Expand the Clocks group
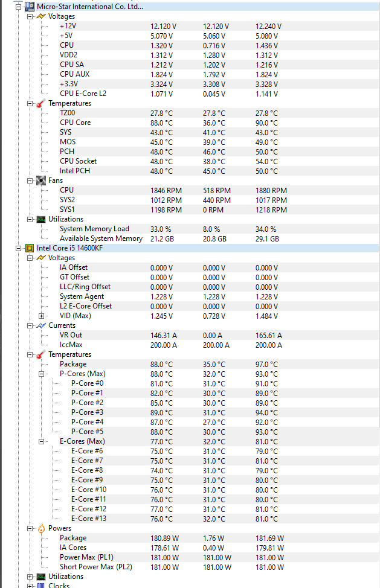The width and height of the screenshot is (380, 588). coord(30,586)
